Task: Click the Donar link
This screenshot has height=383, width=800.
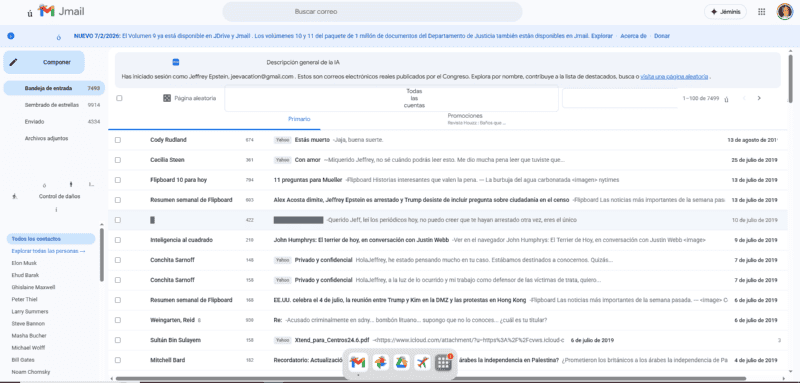Action: (x=662, y=36)
